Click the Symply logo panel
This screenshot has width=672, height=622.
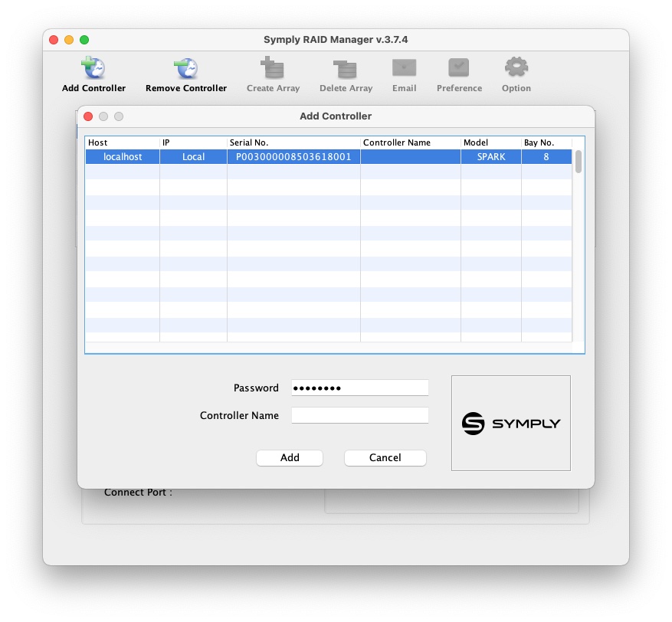pos(511,424)
